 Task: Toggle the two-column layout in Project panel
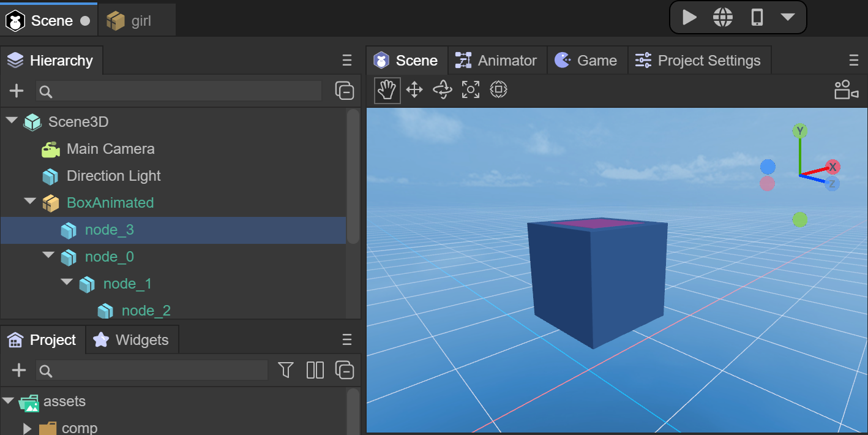pos(315,370)
